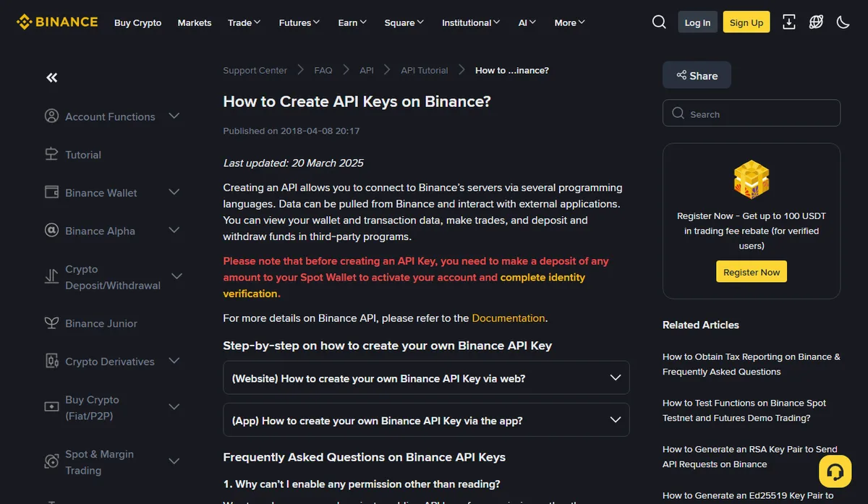Expand the (App) API Key via the app accordion
This screenshot has width=868, height=504.
[426, 419]
